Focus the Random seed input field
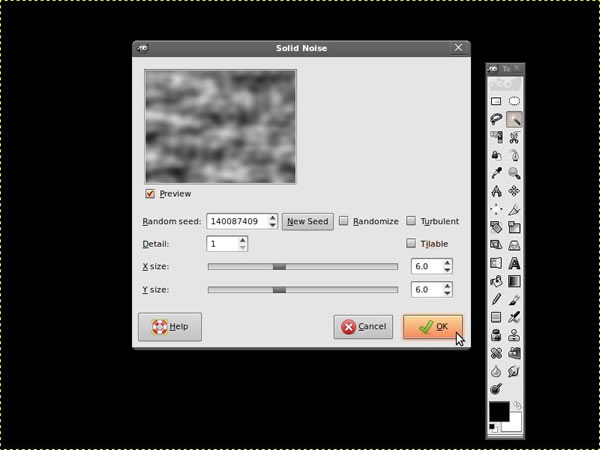 [237, 221]
